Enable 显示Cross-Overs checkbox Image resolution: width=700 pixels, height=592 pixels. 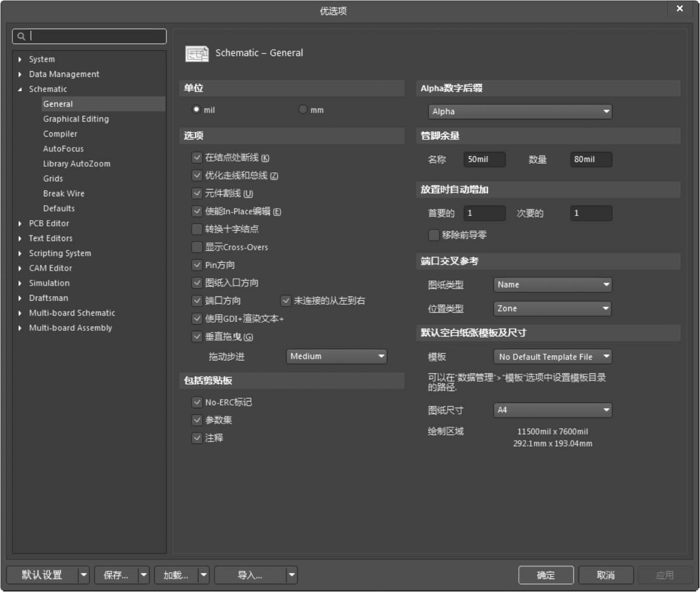coord(197,247)
